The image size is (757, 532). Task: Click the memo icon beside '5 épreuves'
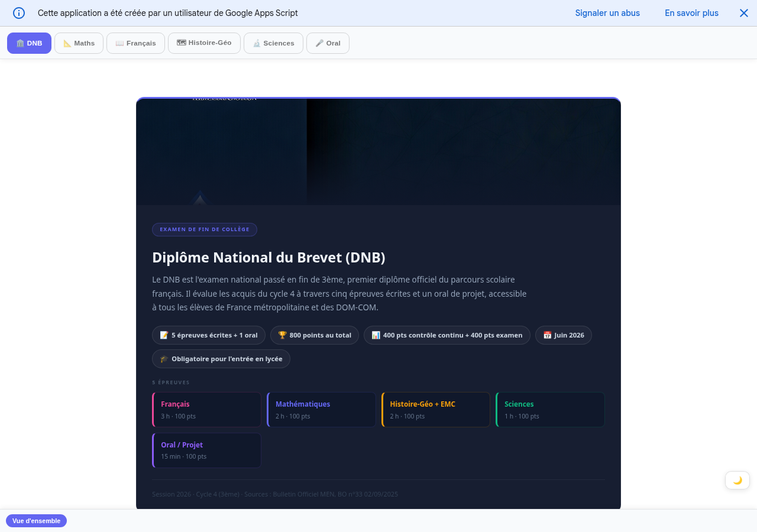pos(164,335)
